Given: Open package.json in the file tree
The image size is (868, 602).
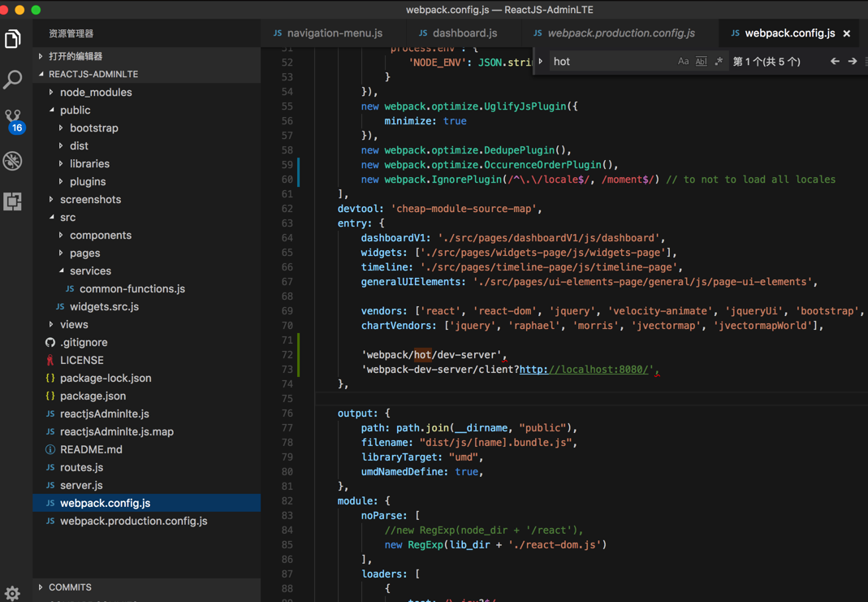Looking at the screenshot, I should 93,396.
